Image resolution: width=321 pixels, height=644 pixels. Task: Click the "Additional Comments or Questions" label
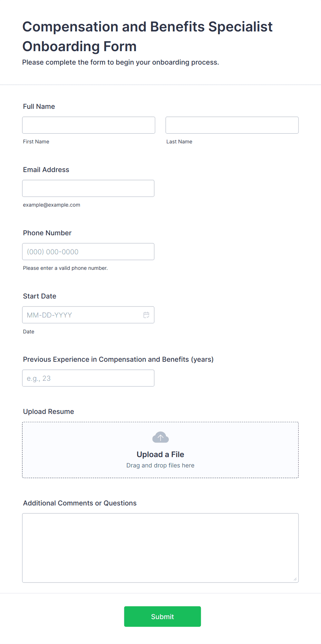[x=80, y=503]
